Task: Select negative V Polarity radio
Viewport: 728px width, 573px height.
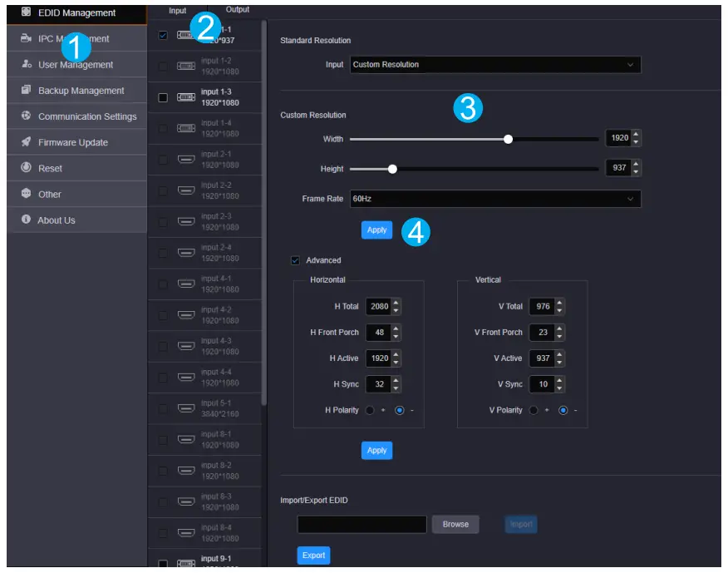Action: [563, 410]
